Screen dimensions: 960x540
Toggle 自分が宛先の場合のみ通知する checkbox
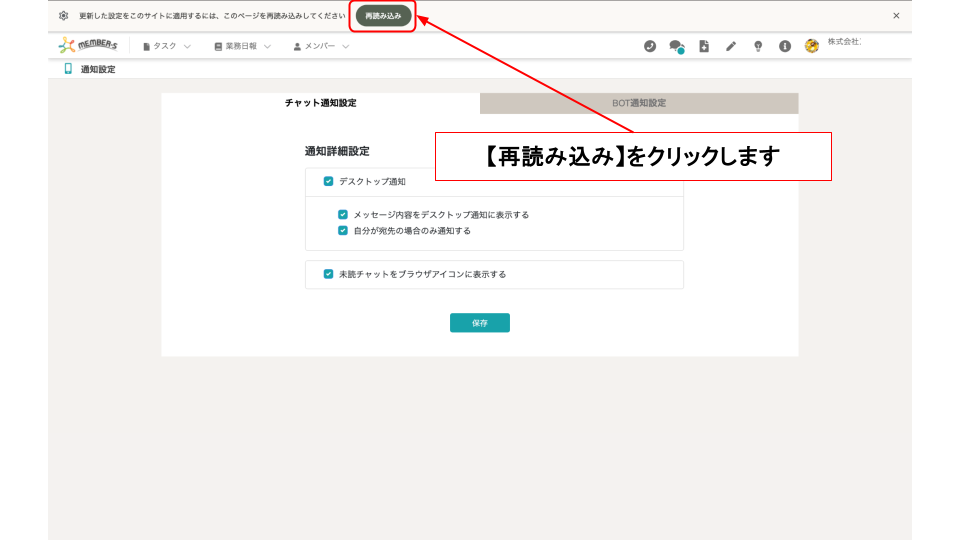[343, 231]
